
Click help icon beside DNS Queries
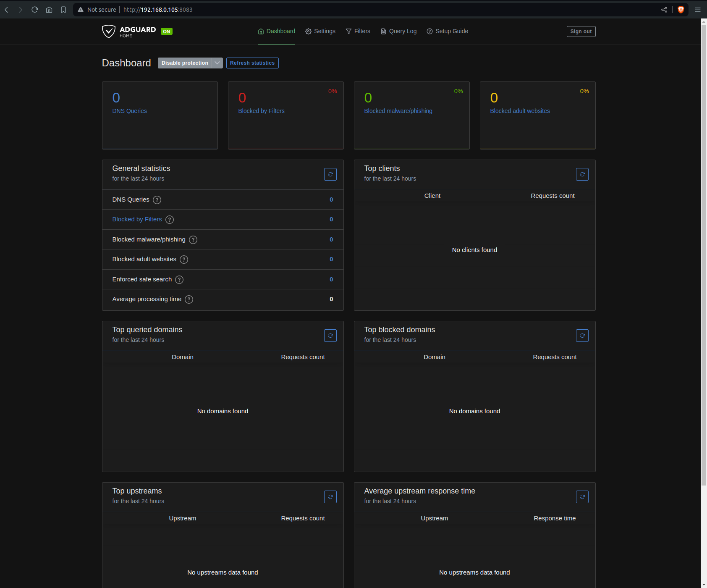point(157,200)
